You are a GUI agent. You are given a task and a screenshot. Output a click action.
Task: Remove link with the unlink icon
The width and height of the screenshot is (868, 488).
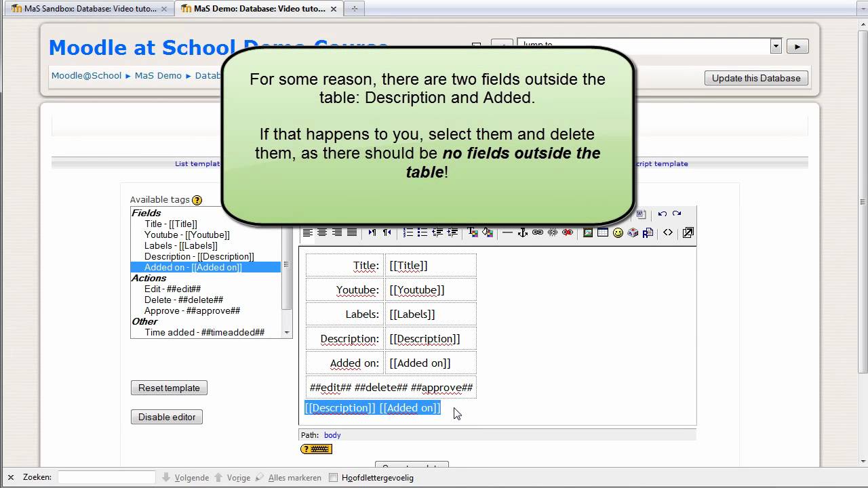coord(553,232)
